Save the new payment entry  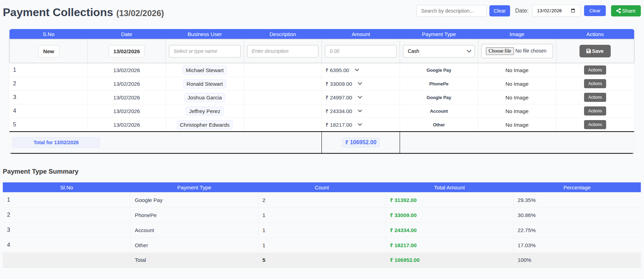(595, 51)
